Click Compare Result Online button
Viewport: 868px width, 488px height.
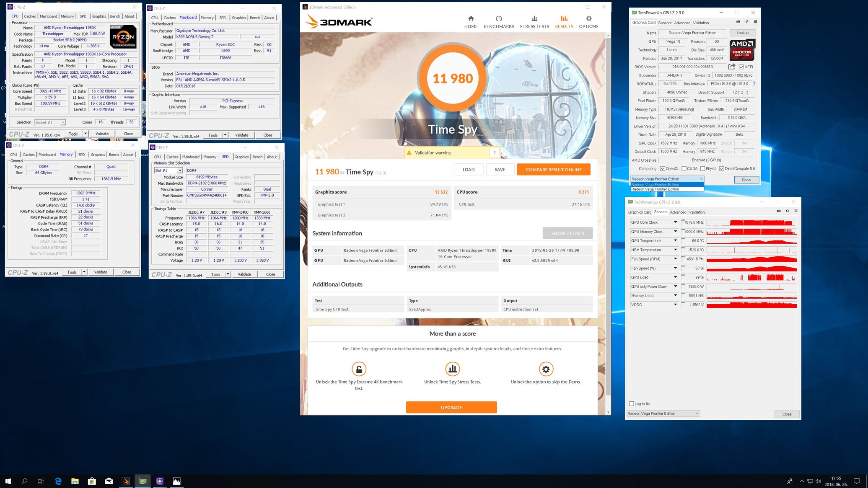pyautogui.click(x=553, y=170)
